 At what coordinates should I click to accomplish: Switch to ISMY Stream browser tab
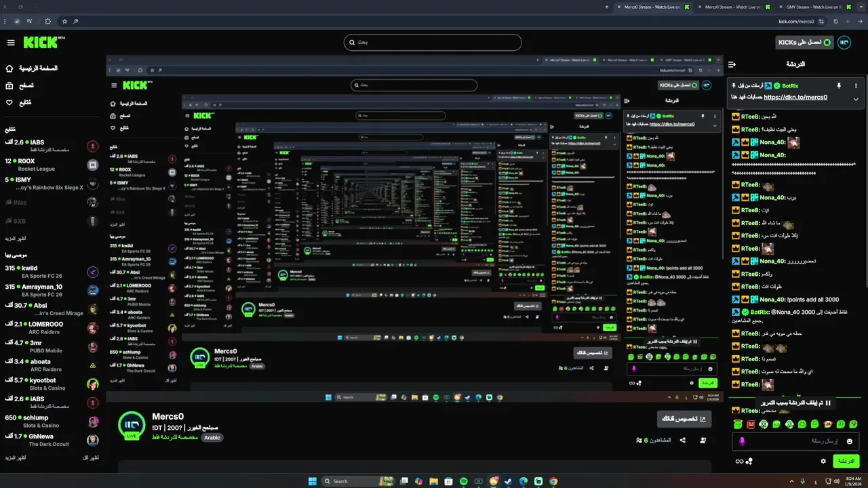[814, 7]
